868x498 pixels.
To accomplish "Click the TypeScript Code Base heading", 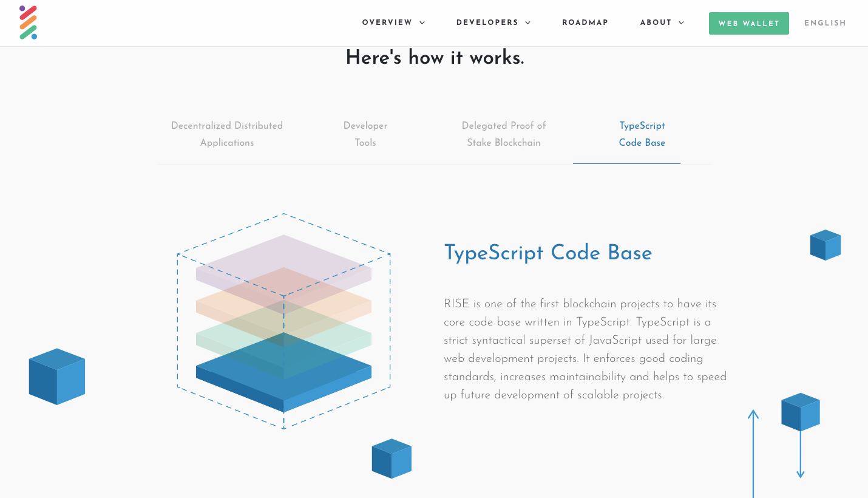I will [x=548, y=253].
